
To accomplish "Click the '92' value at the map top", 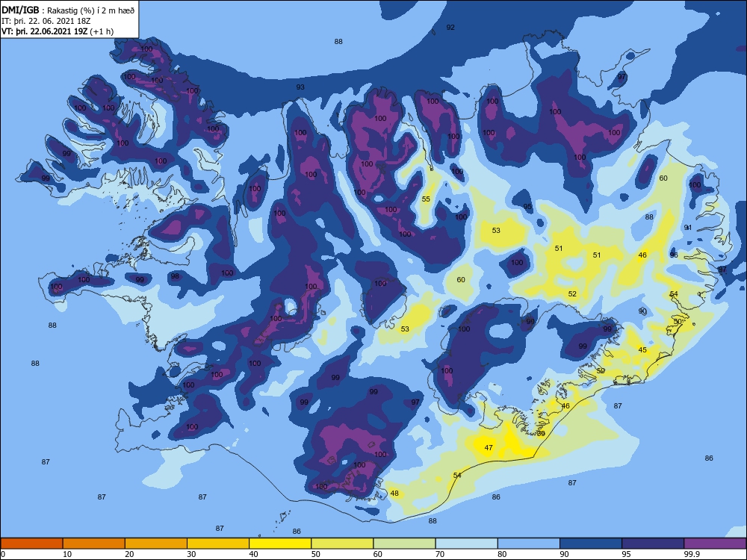I will click(x=450, y=27).
